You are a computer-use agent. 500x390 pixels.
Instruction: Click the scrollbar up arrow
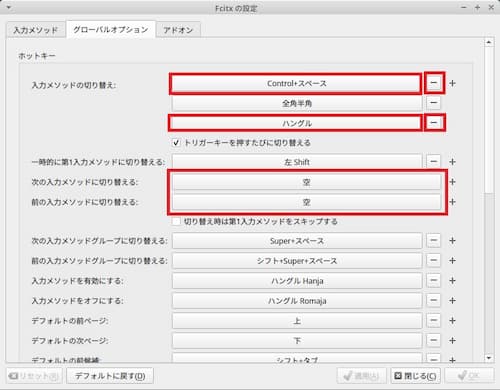tap(489, 42)
